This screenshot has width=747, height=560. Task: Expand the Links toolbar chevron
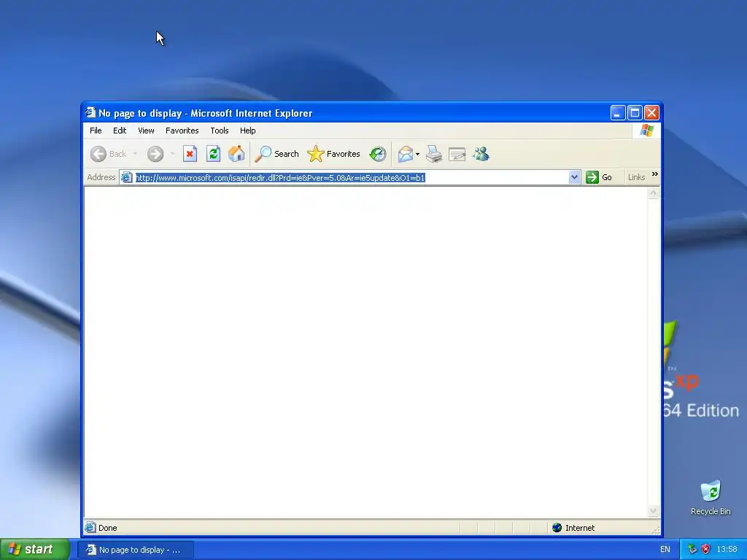[654, 174]
